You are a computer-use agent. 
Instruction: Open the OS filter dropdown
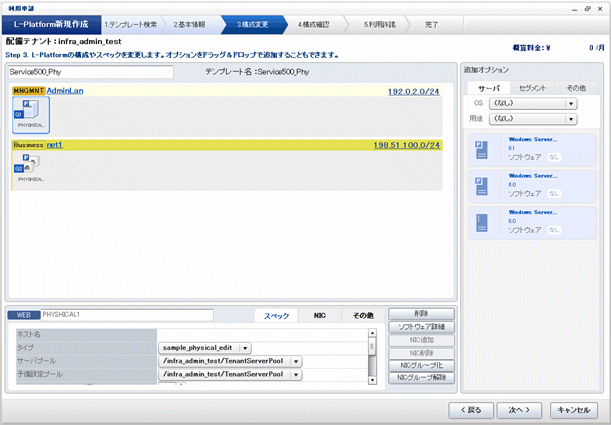click(570, 103)
